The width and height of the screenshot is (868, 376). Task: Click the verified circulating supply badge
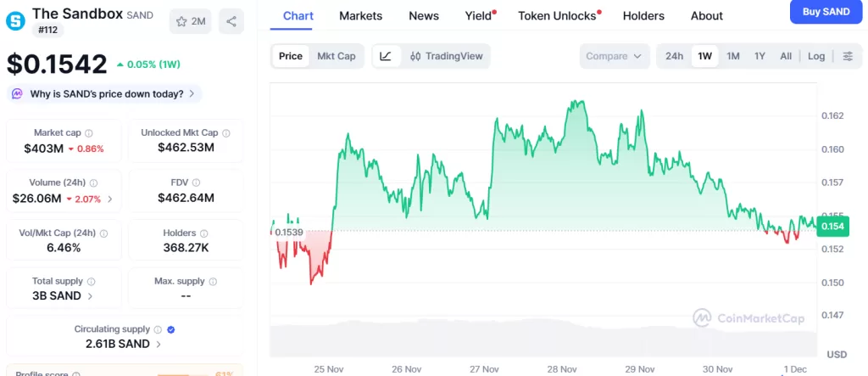pyautogui.click(x=171, y=329)
